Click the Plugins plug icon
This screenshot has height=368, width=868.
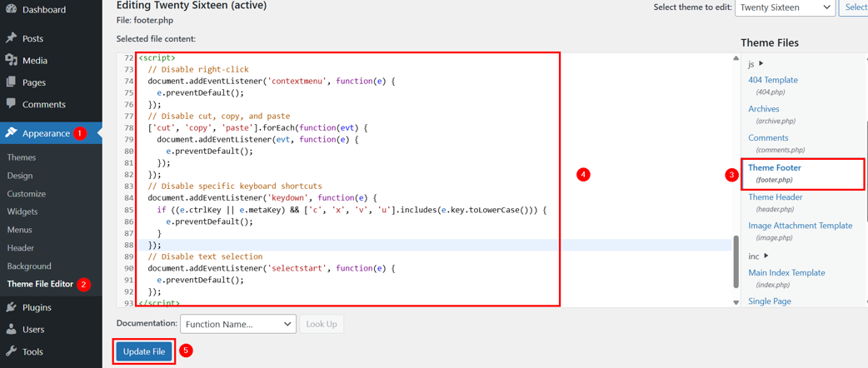pos(11,307)
